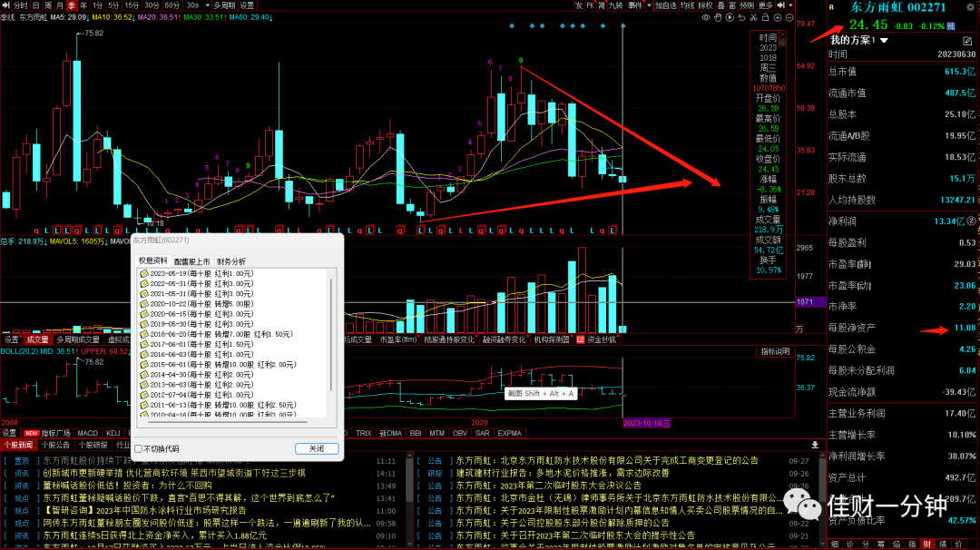Select the 60分 period
This screenshot has width=980, height=550.
click(171, 5)
